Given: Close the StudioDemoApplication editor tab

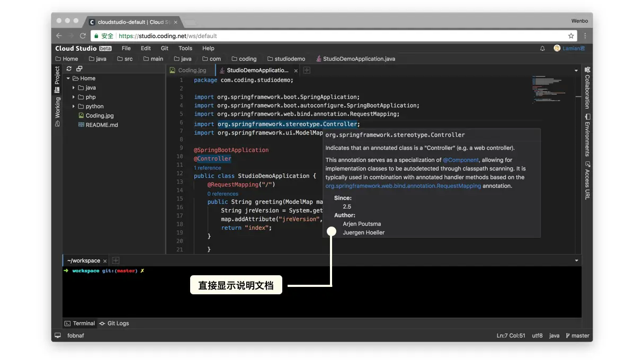Looking at the screenshot, I should [x=296, y=70].
